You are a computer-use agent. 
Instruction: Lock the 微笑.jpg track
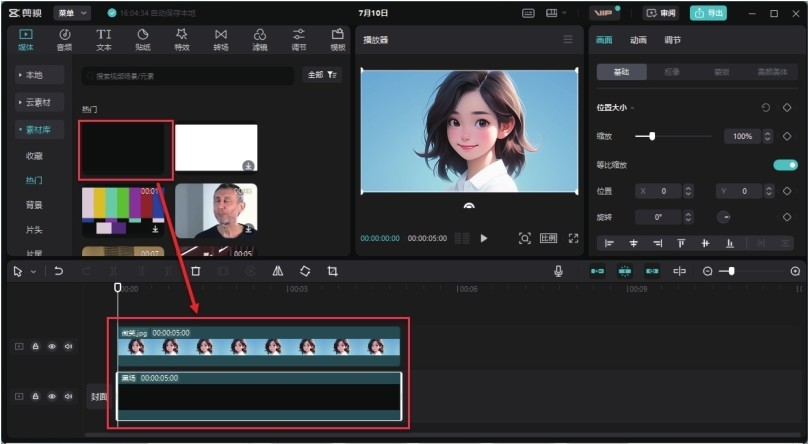36,347
